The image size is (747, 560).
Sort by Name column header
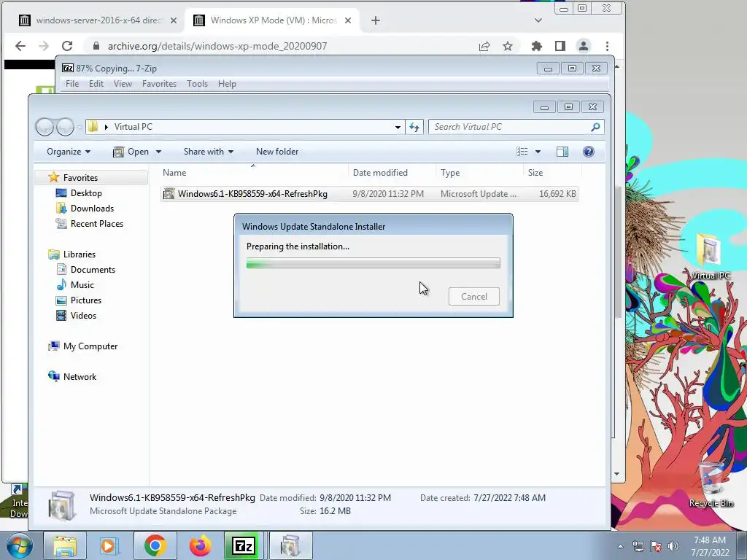(x=253, y=172)
